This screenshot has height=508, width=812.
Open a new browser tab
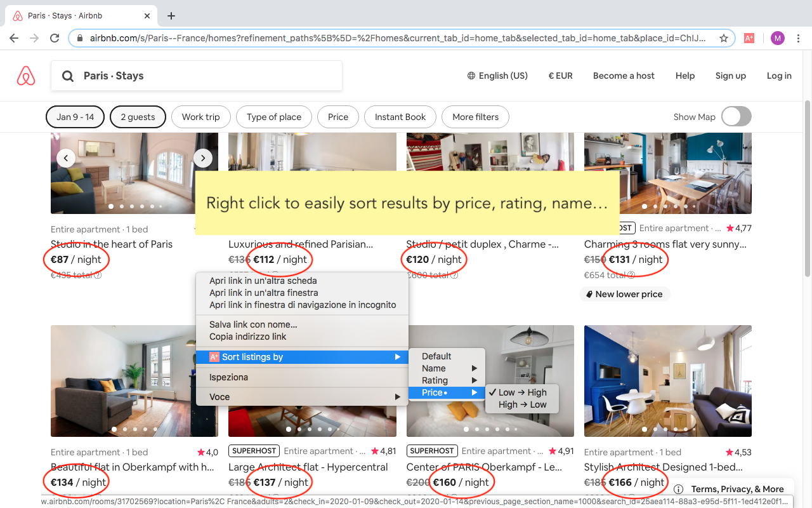171,16
